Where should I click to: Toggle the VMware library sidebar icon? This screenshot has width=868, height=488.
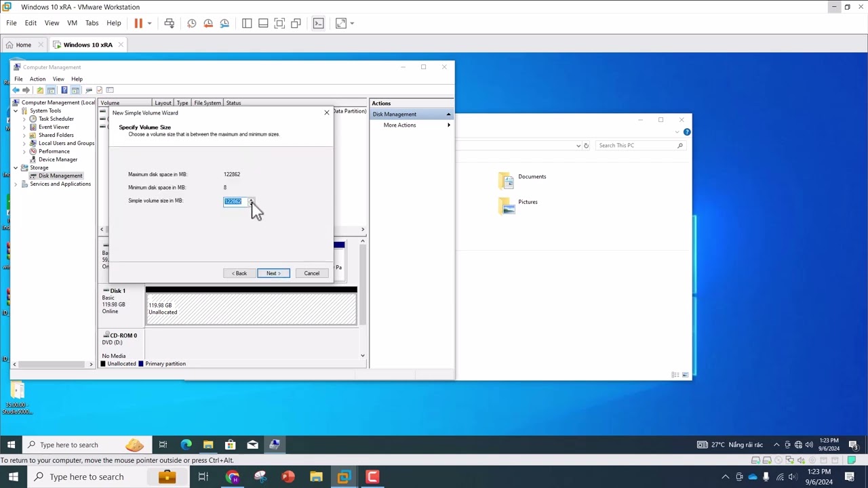247,23
